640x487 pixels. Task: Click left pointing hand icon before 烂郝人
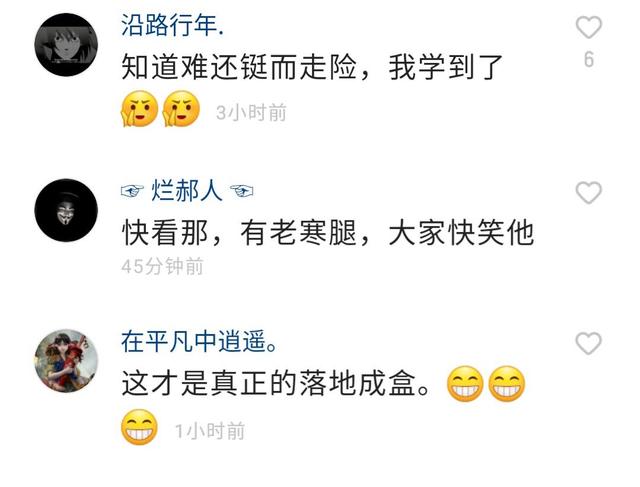(133, 191)
